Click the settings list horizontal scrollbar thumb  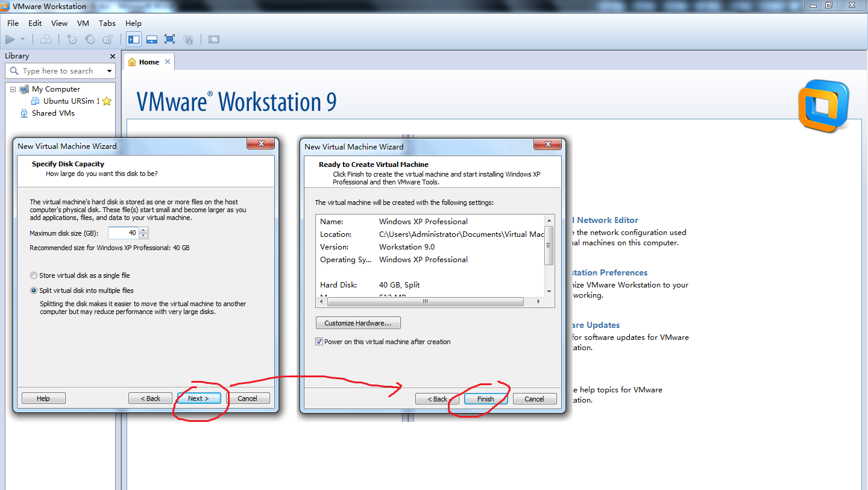click(x=425, y=301)
